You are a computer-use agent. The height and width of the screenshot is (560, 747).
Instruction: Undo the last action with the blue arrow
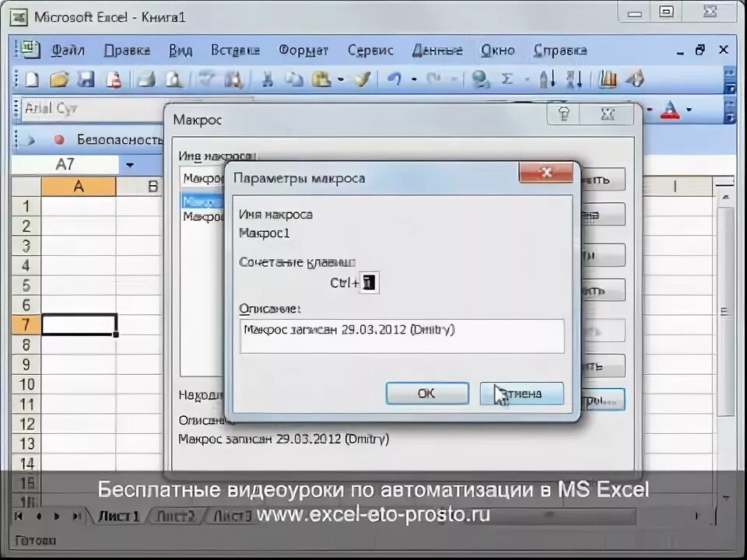pyautogui.click(x=394, y=79)
